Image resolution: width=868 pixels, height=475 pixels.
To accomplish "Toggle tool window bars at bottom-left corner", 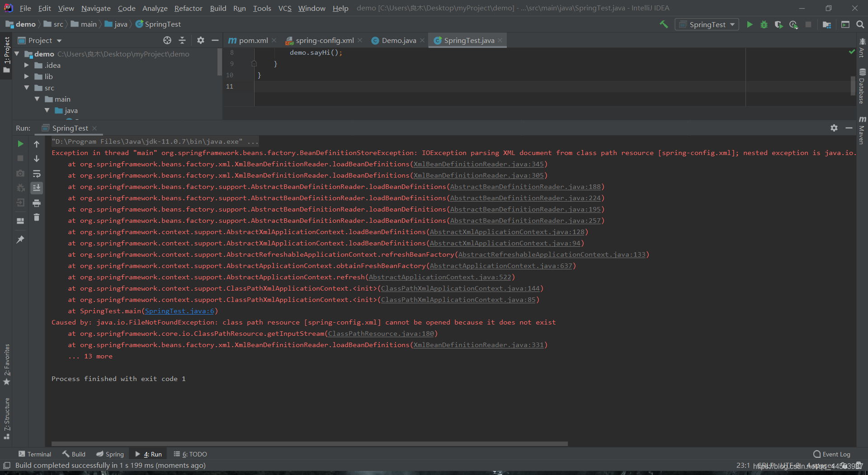I will (7, 465).
